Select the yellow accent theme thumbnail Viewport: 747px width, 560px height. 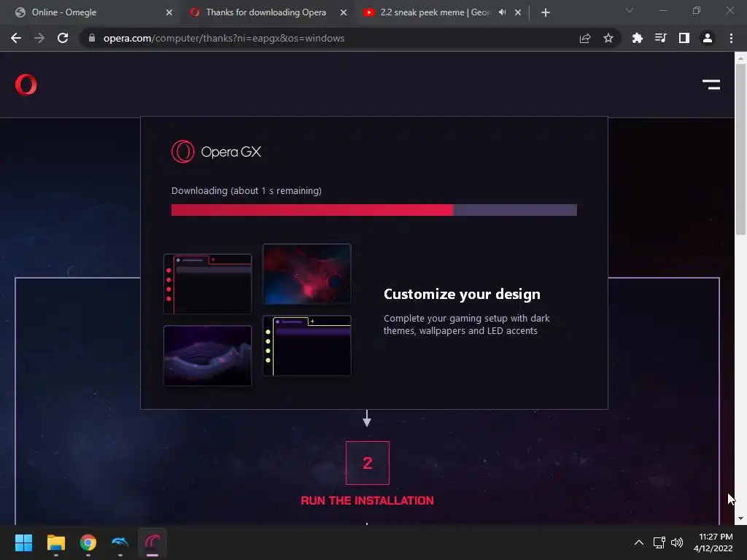pyautogui.click(x=307, y=346)
